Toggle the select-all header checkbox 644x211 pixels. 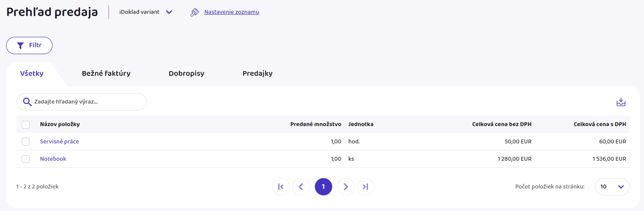[x=26, y=125]
